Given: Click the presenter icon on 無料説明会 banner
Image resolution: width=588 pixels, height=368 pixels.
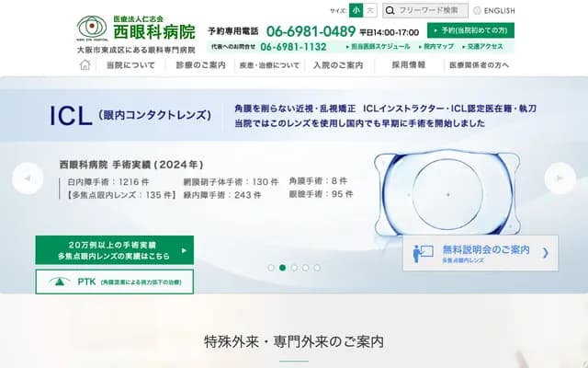Looking at the screenshot, I should (423, 254).
